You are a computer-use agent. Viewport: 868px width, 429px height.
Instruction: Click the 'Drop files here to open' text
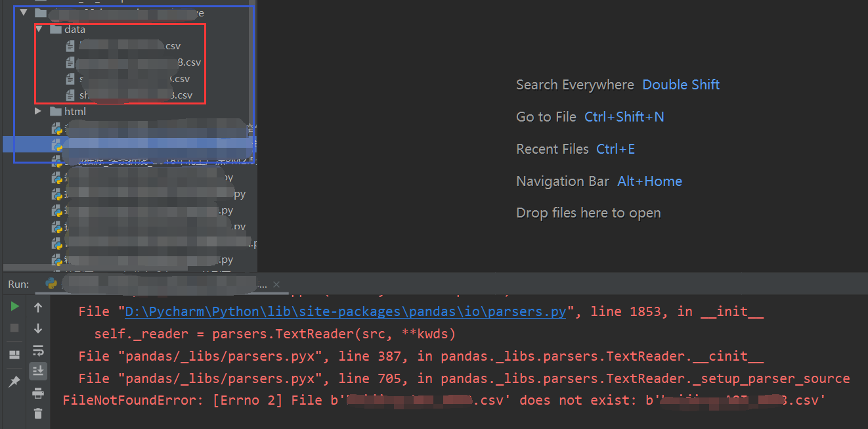click(588, 213)
